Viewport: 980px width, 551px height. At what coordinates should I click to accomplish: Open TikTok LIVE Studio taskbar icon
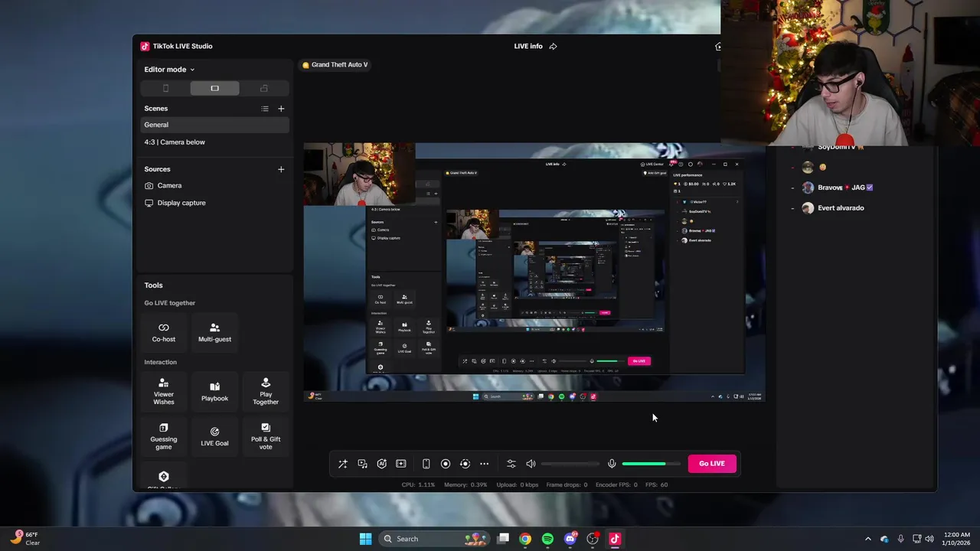614,539
